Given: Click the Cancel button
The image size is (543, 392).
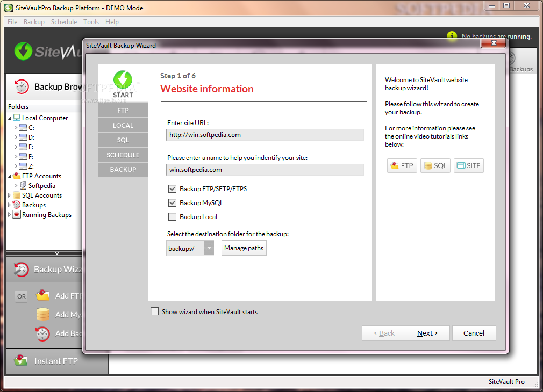Looking at the screenshot, I should tap(474, 333).
